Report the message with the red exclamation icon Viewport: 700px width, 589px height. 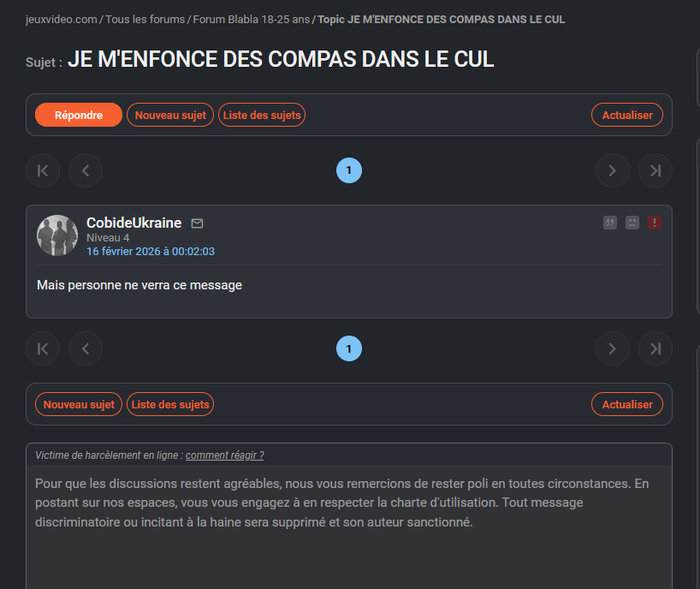[655, 223]
